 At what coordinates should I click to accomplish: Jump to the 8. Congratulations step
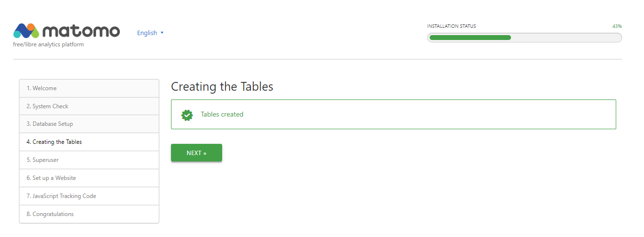(x=89, y=214)
